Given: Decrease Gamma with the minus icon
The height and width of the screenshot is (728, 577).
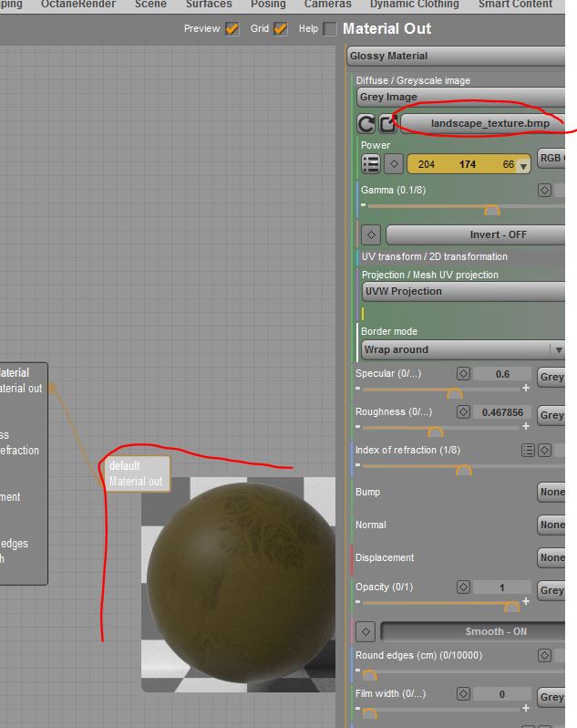Looking at the screenshot, I should coord(363,204).
